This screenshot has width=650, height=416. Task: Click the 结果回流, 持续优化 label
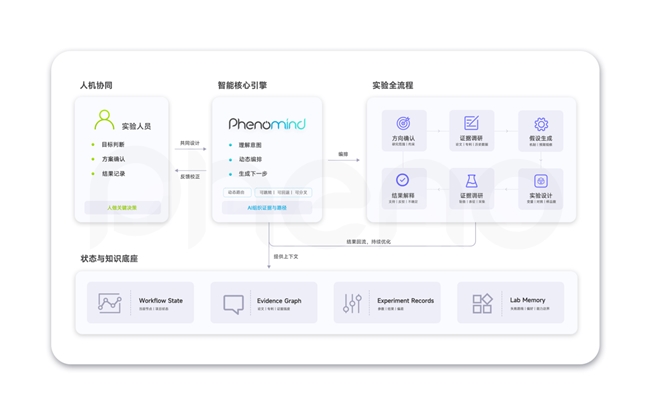(369, 242)
